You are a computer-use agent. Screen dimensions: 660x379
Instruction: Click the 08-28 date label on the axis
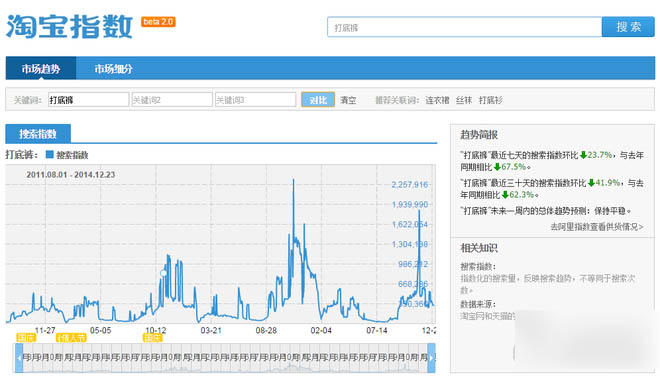[266, 331]
